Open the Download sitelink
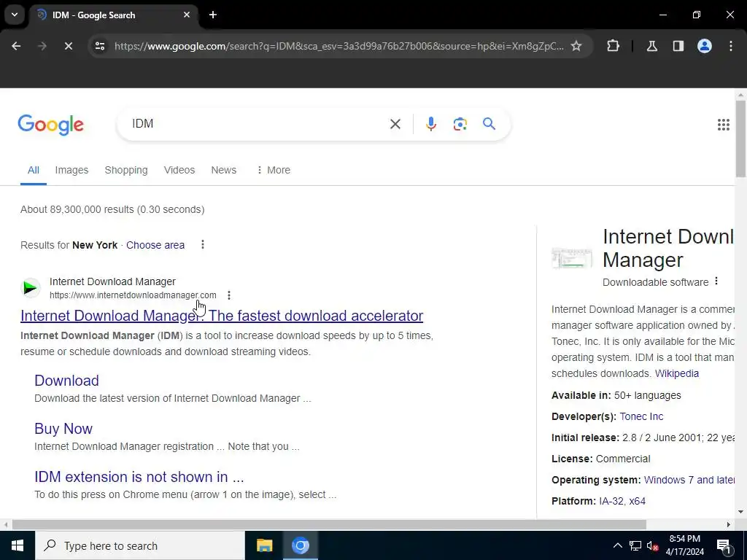The image size is (747, 560). click(66, 381)
